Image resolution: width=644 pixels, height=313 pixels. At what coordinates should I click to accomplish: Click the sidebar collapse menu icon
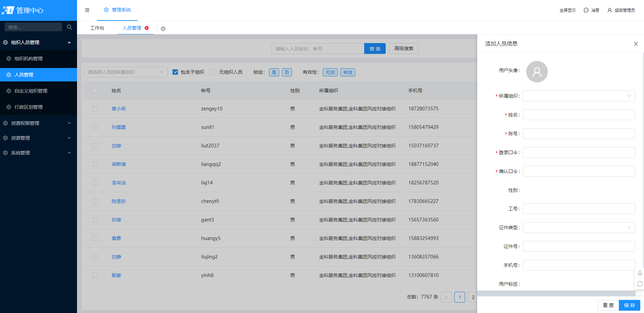pos(87,10)
